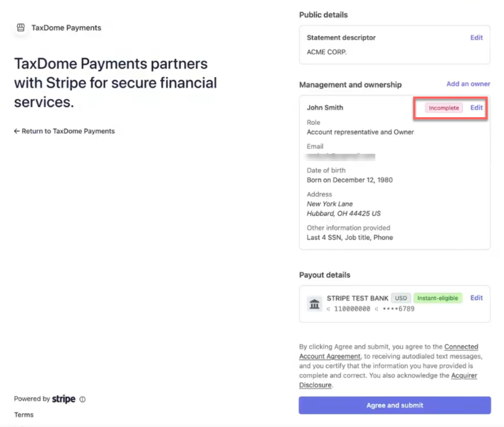Open the Terms link in footer
504x427 pixels.
[x=24, y=415]
